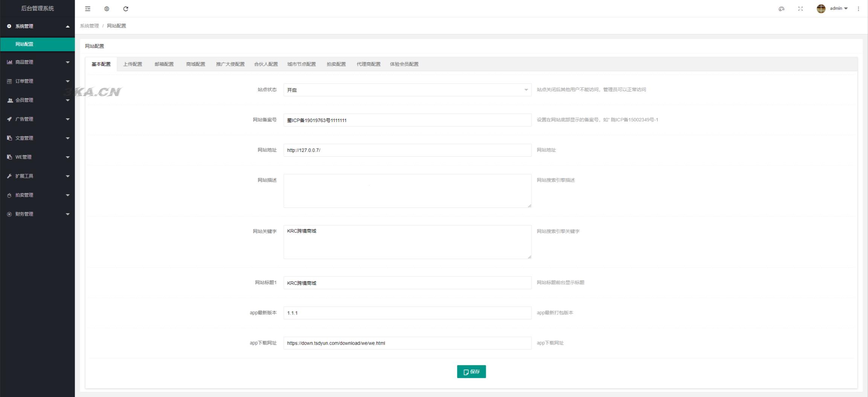Screen dimensions: 868x397
Task: Focus the app最新版本 input field
Action: [x=407, y=313]
